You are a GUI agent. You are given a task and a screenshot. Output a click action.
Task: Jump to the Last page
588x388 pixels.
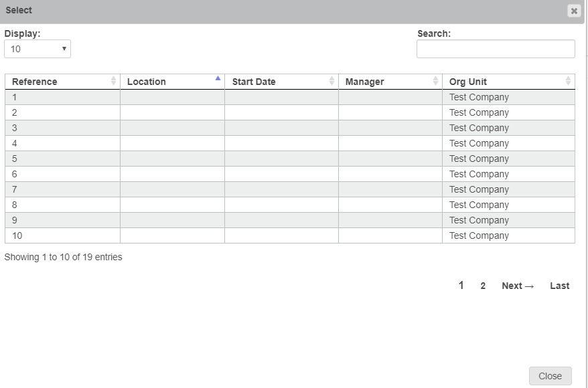point(559,286)
